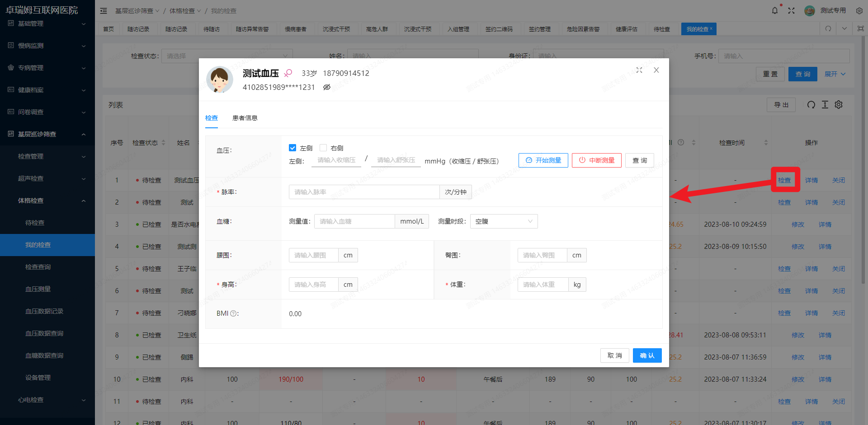Close the examination dialog
Viewport: 868px width, 425px height.
click(x=656, y=70)
